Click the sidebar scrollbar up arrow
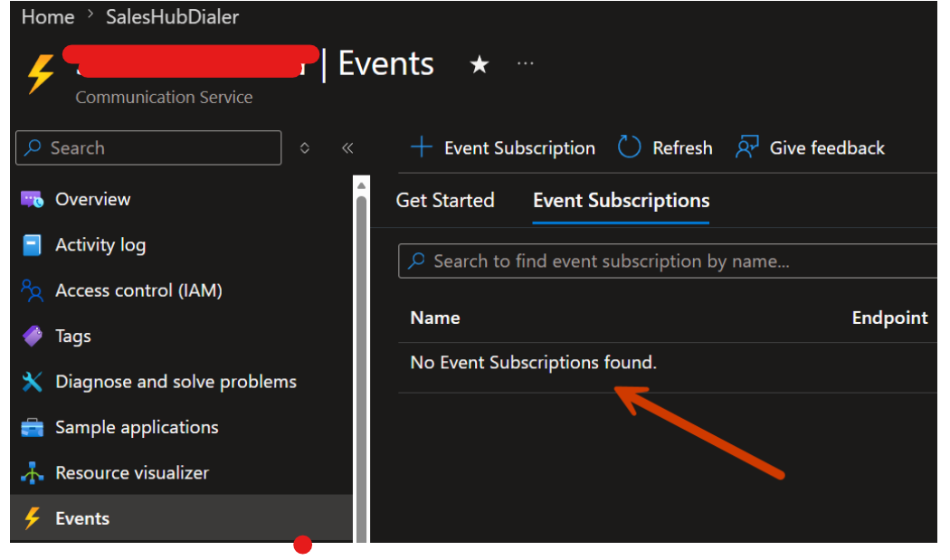The width and height of the screenshot is (950, 560). 361,185
